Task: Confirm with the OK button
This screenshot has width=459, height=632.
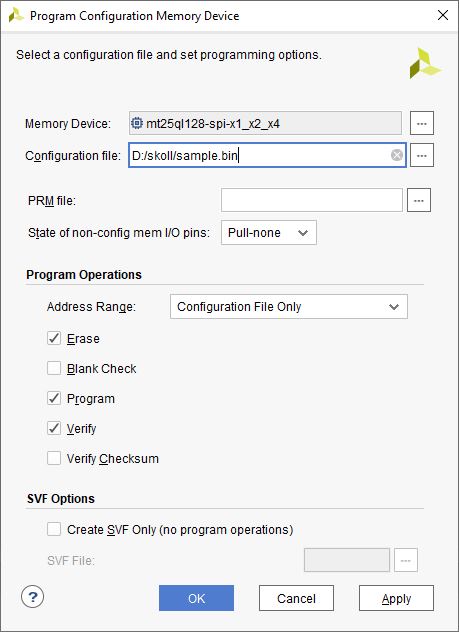Action: (196, 598)
